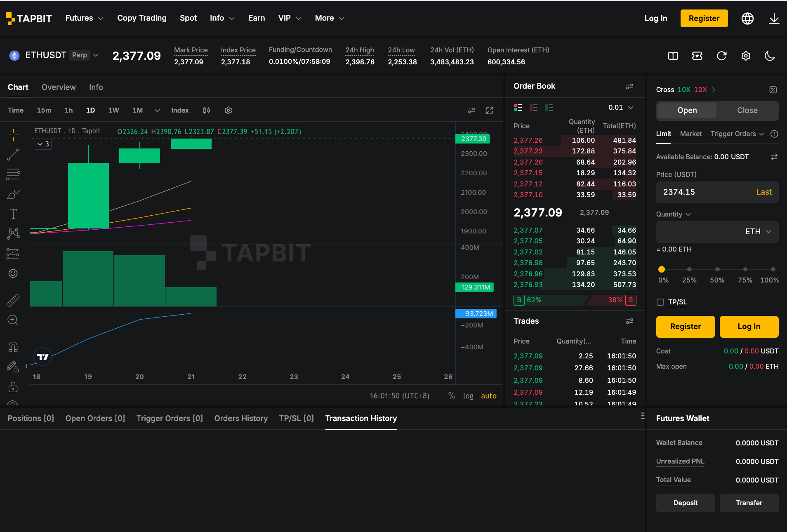Toggle lock all drawing tools
The width and height of the screenshot is (787, 532).
pyautogui.click(x=13, y=387)
